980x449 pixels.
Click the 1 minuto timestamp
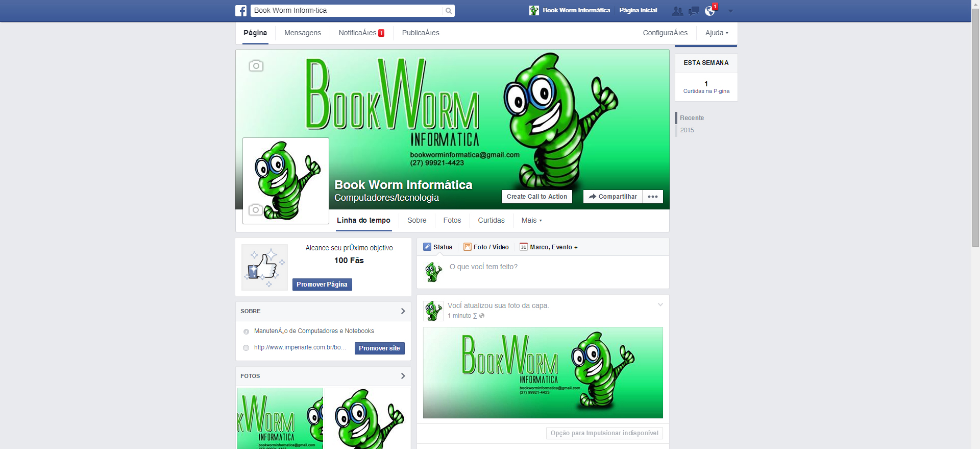pyautogui.click(x=459, y=316)
